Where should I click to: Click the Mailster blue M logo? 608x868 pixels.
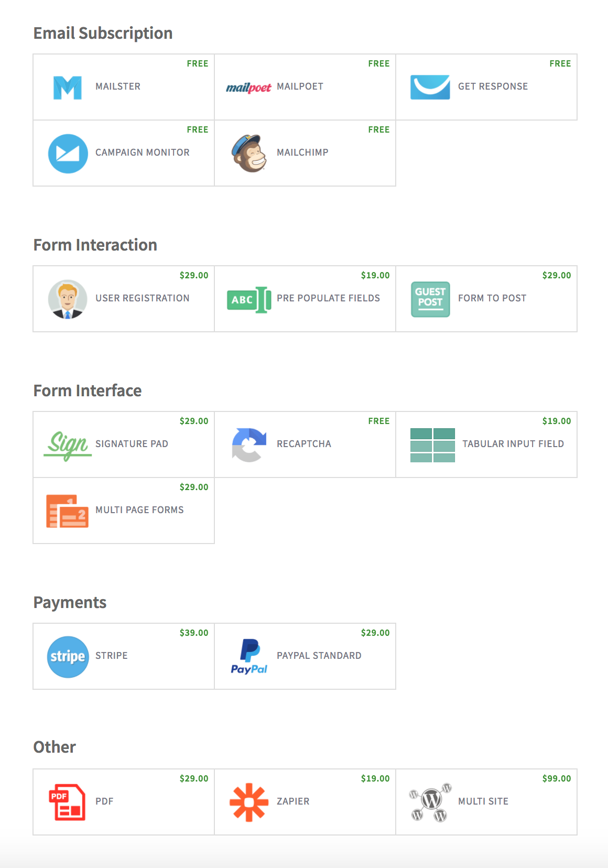pos(68,88)
